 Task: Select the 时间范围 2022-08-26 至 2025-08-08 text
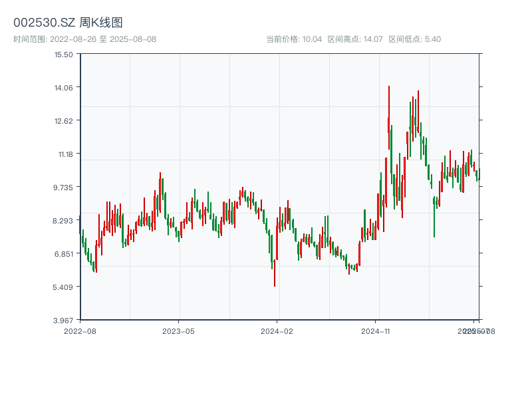85,39
